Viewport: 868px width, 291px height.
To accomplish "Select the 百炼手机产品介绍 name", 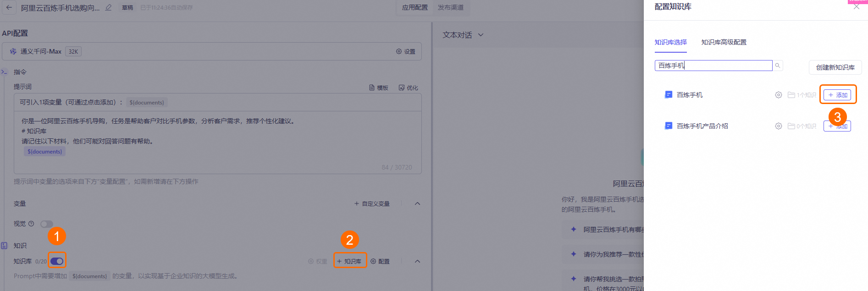I will click(x=702, y=126).
